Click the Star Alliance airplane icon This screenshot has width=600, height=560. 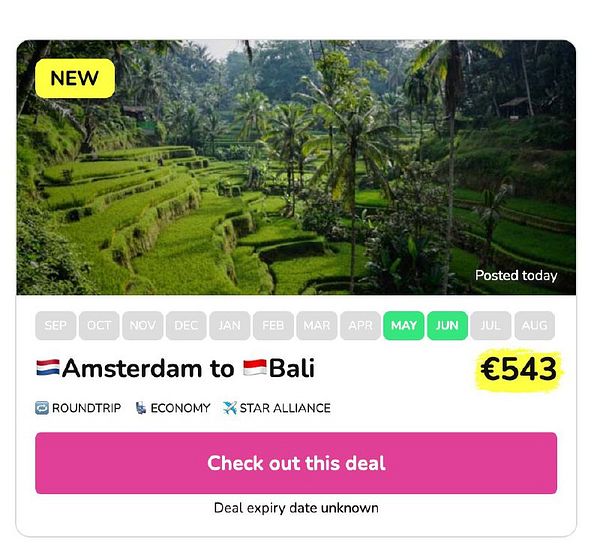(x=230, y=408)
